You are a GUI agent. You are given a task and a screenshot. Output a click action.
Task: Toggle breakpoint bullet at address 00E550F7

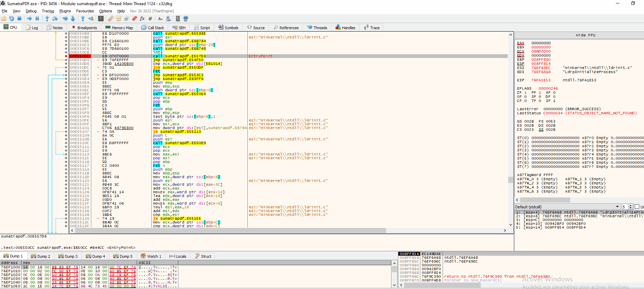pyautogui.click(x=66, y=109)
